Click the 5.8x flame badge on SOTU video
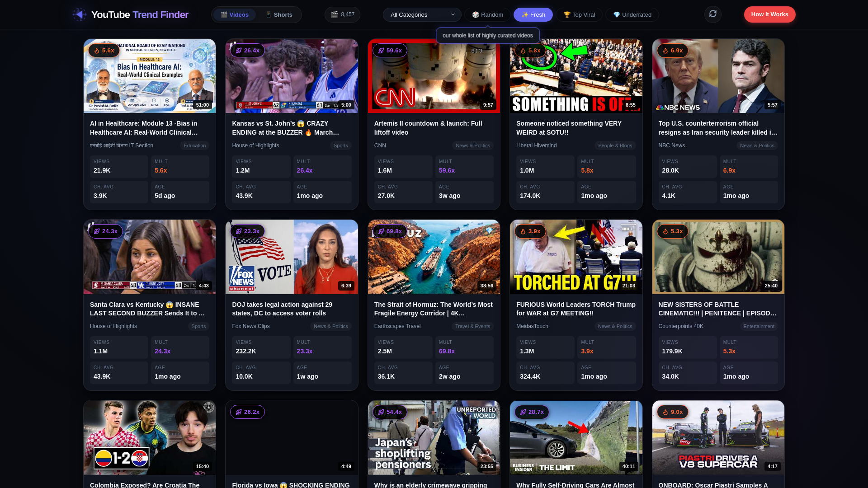868x488 pixels. (x=530, y=51)
